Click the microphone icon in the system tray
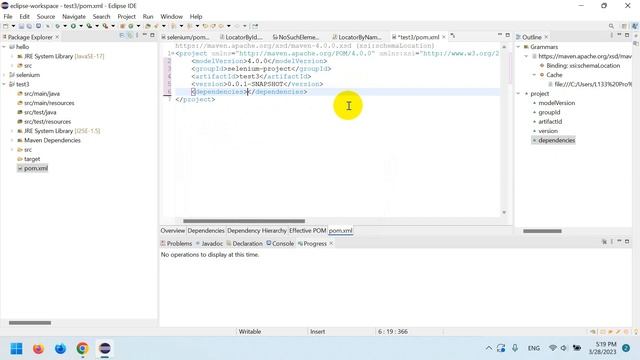This screenshot has height=360, width=640. coord(515,348)
